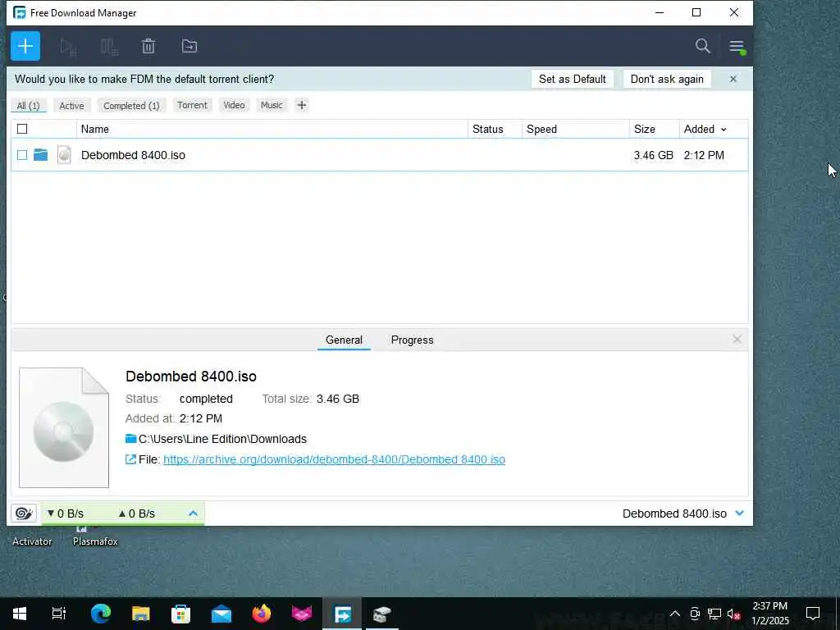
Task: Open the notification center icon
Action: point(813,614)
